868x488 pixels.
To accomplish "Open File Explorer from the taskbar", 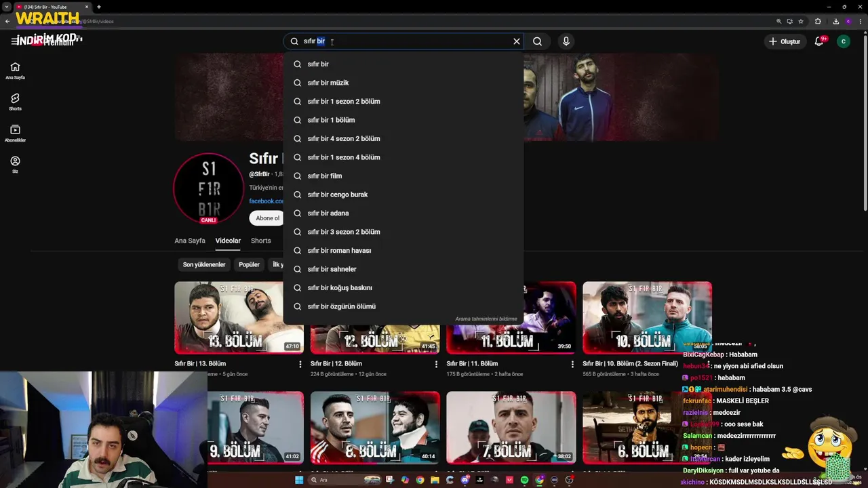I will [435, 480].
